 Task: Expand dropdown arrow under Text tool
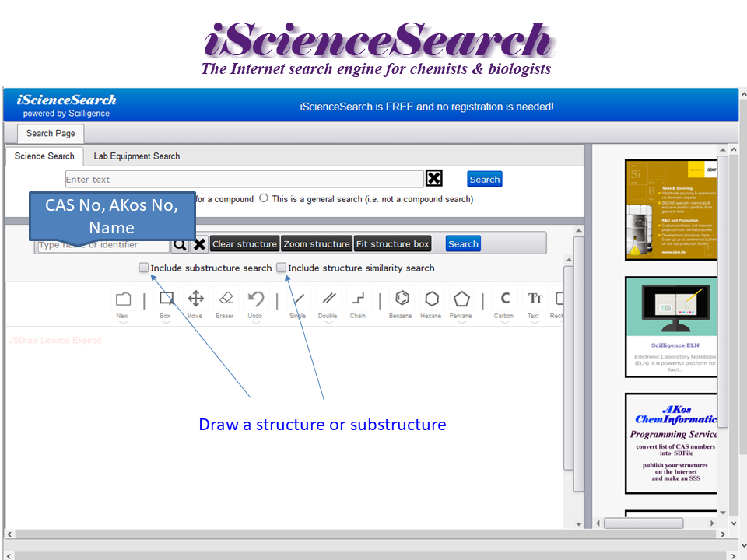(x=535, y=322)
